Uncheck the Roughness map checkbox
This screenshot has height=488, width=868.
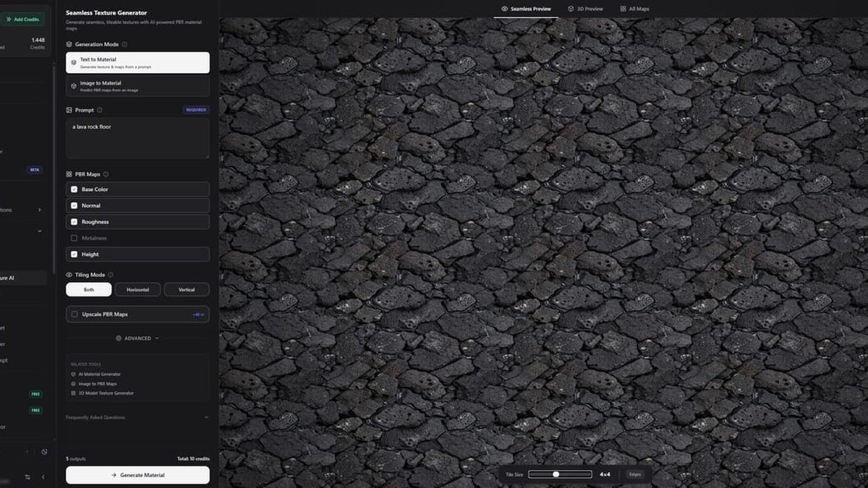tap(74, 222)
